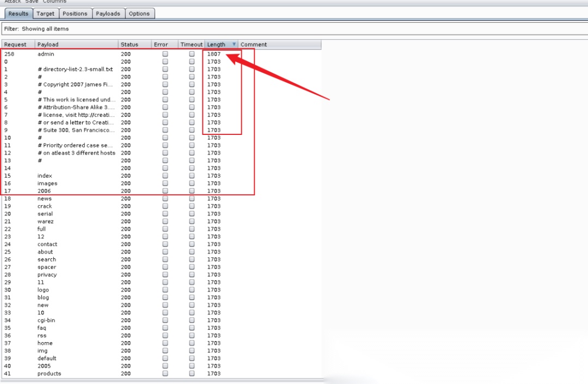Select the news payload row

[x=162, y=199]
